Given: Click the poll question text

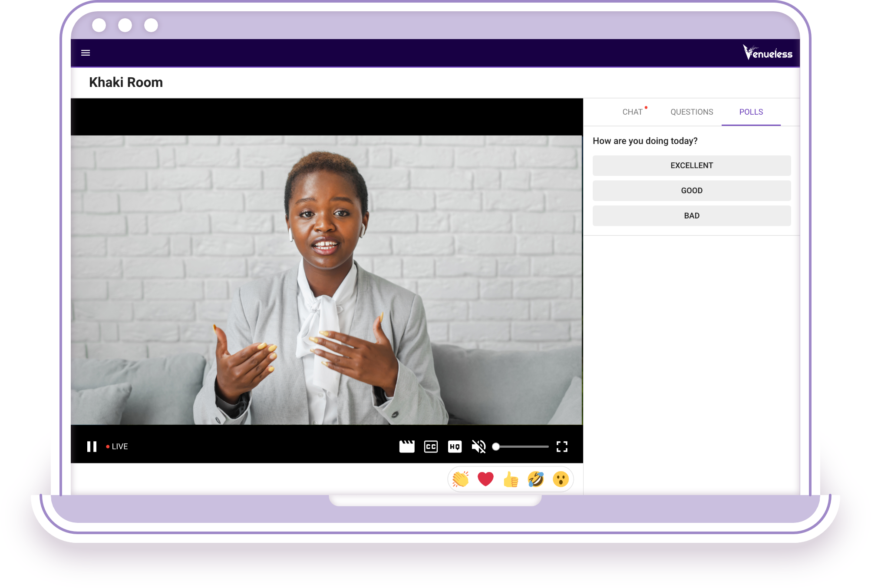Looking at the screenshot, I should click(645, 141).
